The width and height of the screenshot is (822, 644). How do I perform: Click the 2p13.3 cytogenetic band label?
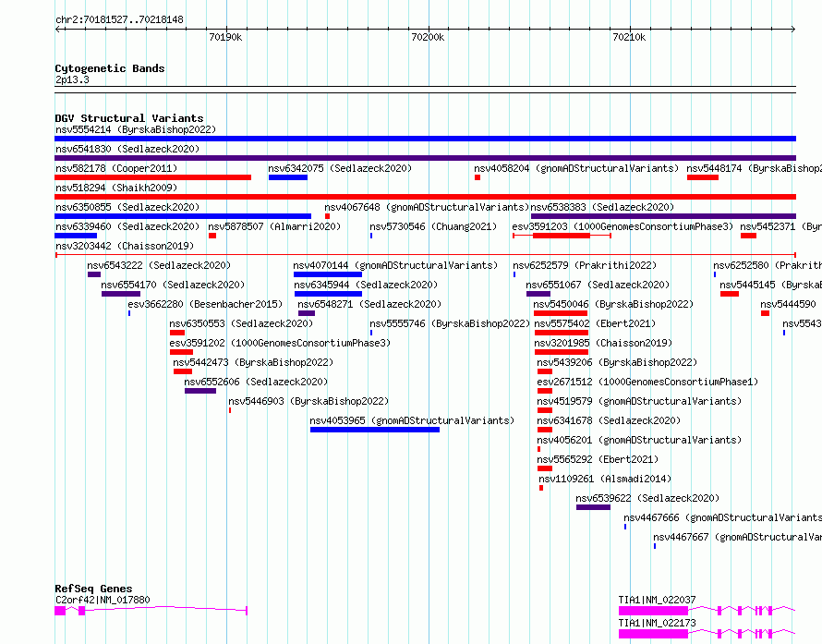click(72, 79)
